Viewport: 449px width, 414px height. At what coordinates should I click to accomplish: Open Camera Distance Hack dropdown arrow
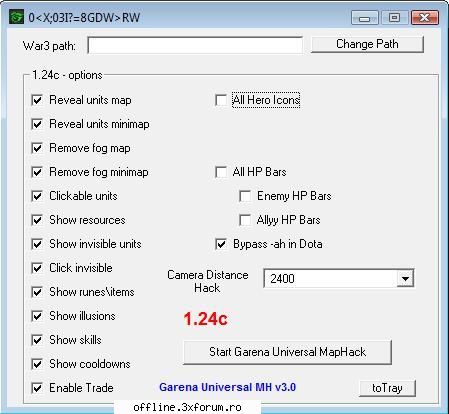(x=405, y=278)
